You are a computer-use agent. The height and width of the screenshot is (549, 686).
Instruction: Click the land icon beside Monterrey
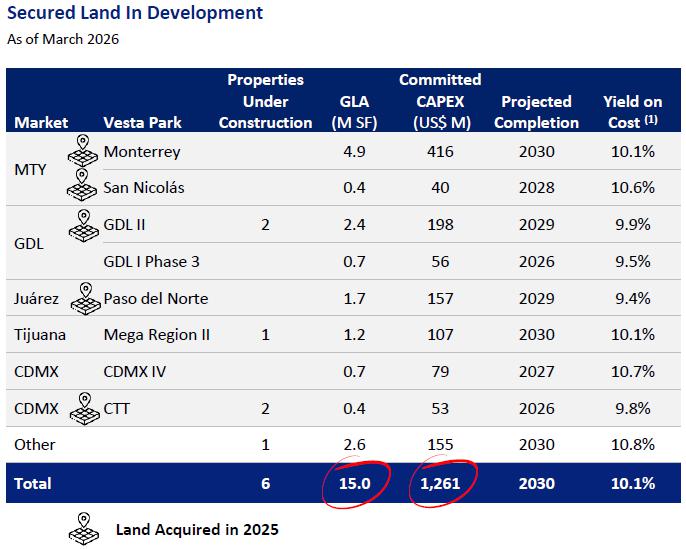83,150
